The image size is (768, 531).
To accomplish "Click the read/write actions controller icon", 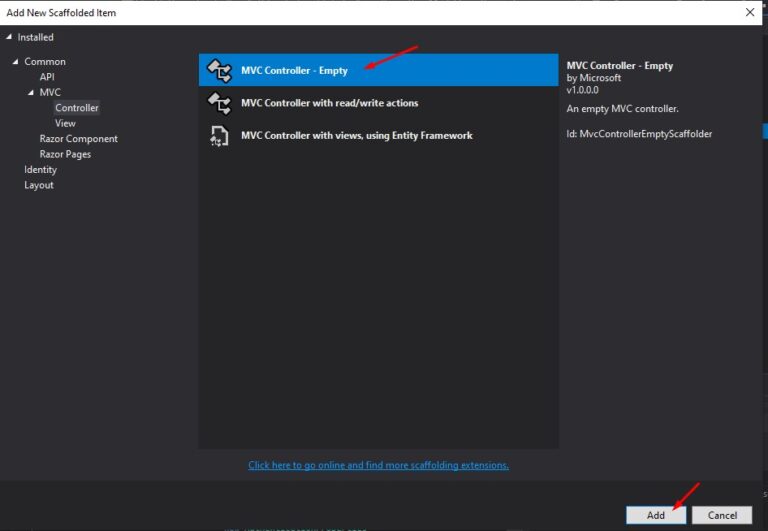I will (x=218, y=103).
